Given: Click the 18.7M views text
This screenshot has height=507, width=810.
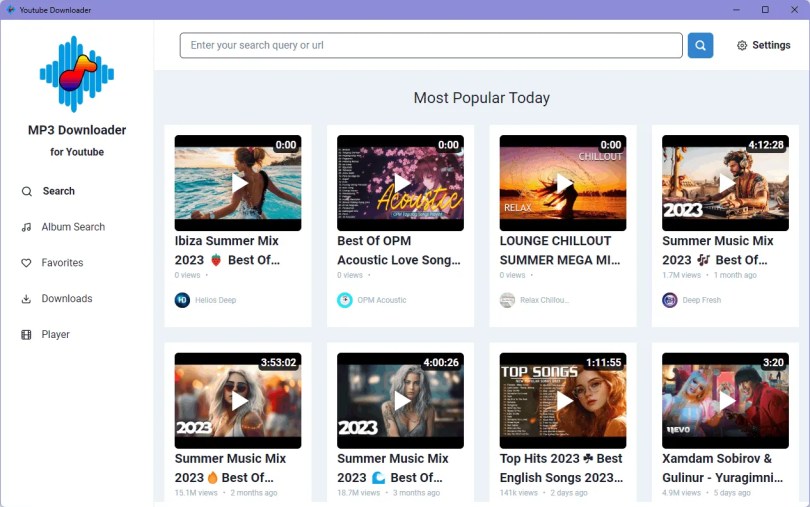Looking at the screenshot, I should click(x=359, y=493).
